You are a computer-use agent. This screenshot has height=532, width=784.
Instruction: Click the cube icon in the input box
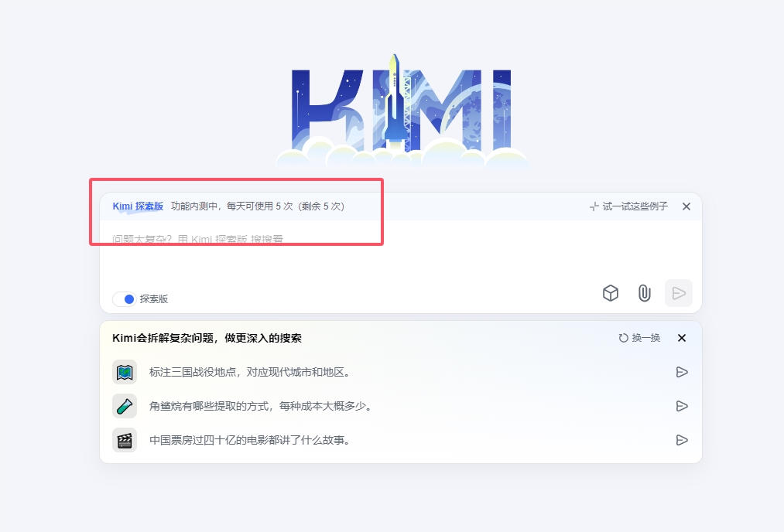point(611,293)
